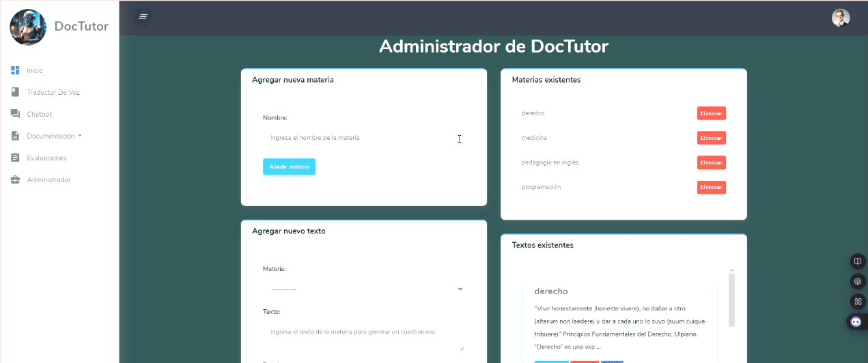Open the Materia dropdown
The width and height of the screenshot is (868, 363).
click(363, 289)
